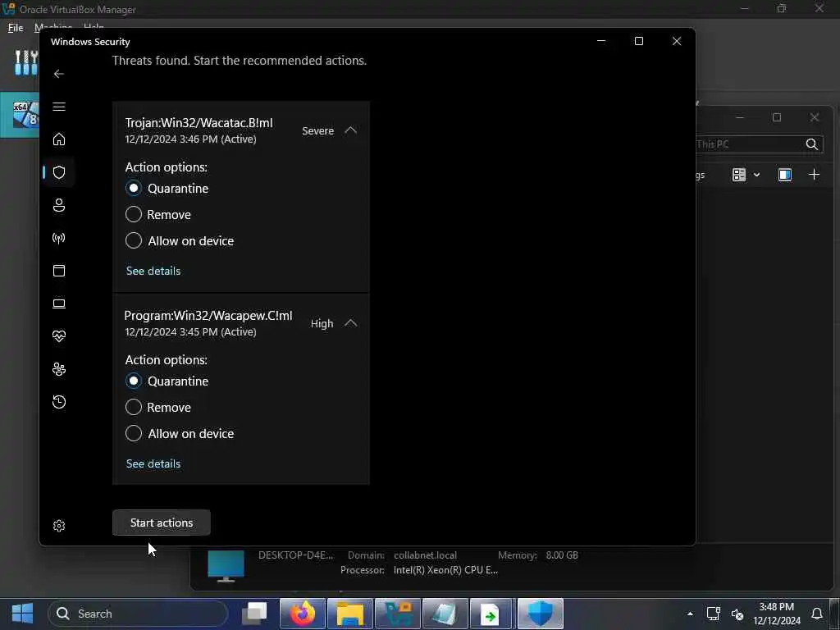Open See details for the Wacapew program
The height and width of the screenshot is (630, 840).
click(153, 463)
